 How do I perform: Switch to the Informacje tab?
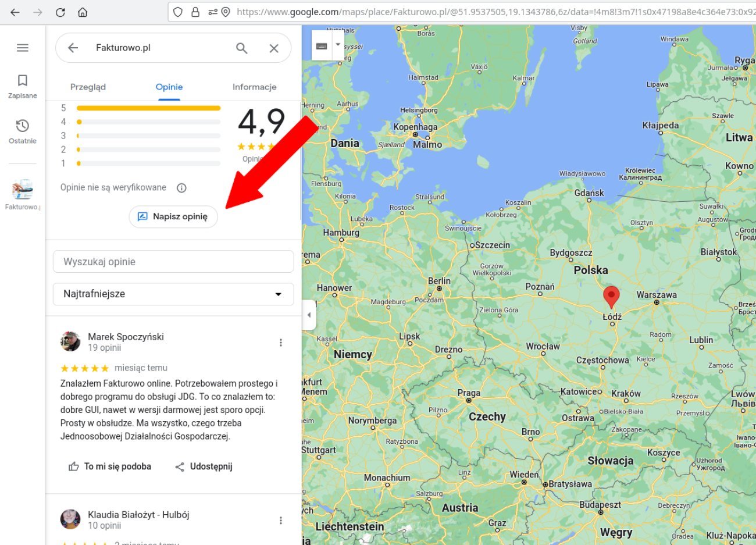point(255,87)
